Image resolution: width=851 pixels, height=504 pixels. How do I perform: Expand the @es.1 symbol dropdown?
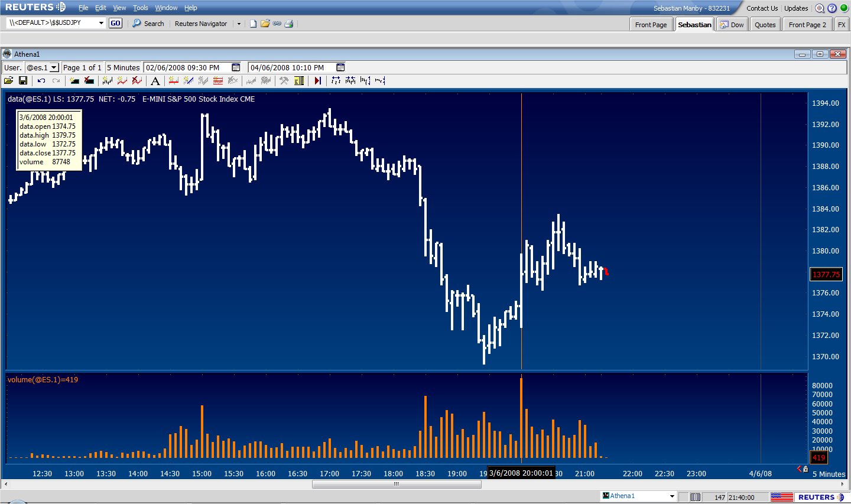54,67
